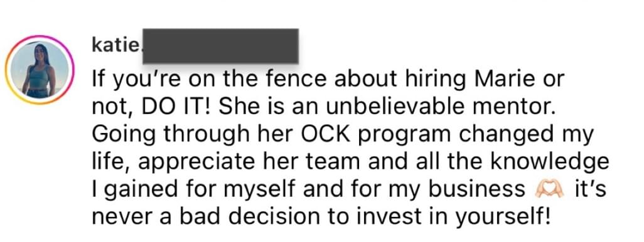
Task: View the story ring around the avatar
Action: pyautogui.click(x=40, y=70)
